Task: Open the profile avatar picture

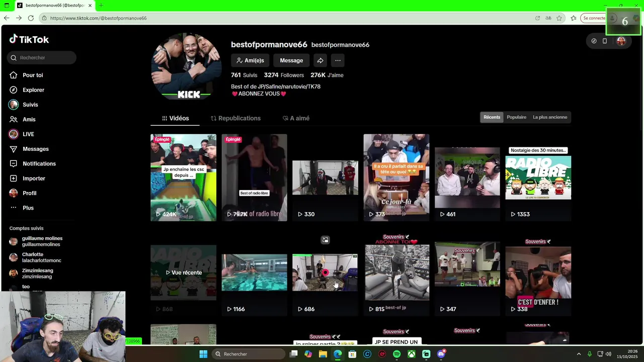Action: [186, 66]
